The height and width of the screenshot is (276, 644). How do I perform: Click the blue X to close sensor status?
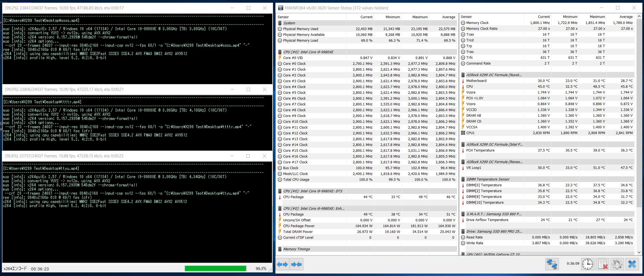pyautogui.click(x=632, y=264)
